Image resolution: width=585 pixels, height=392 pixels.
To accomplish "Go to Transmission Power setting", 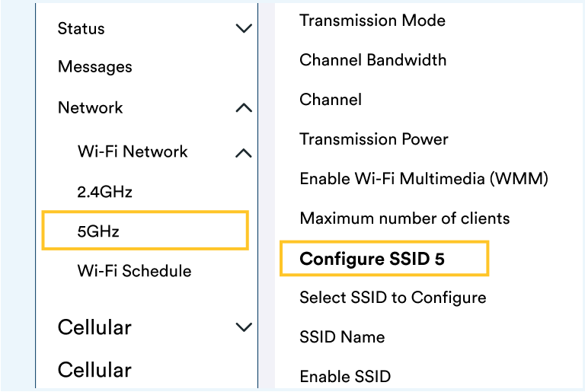I will 374,139.
